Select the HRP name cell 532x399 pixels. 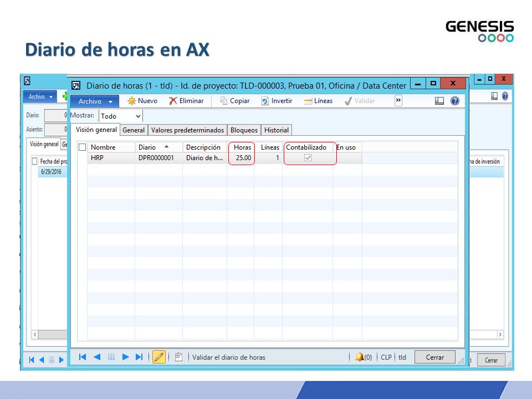pos(111,158)
